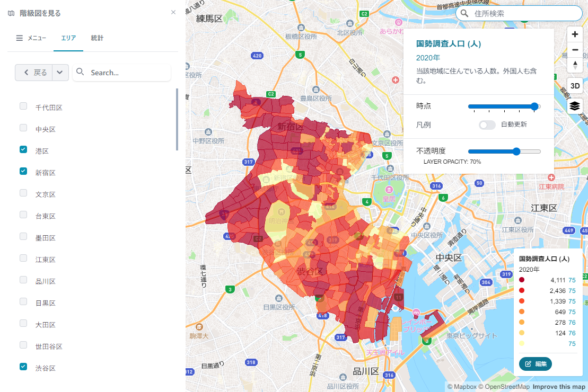The height and width of the screenshot is (392, 588).
Task: Open the hamburger メニュー icon
Action: (x=20, y=38)
